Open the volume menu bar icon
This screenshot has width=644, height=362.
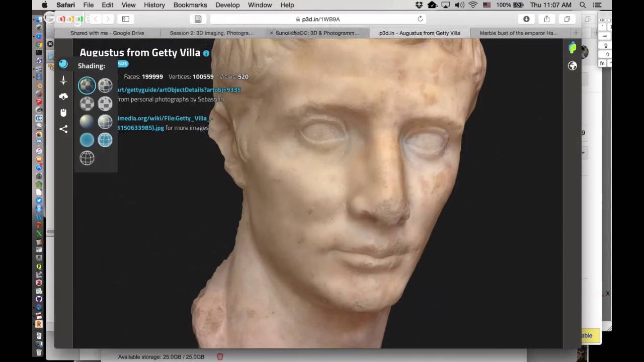coord(459,5)
